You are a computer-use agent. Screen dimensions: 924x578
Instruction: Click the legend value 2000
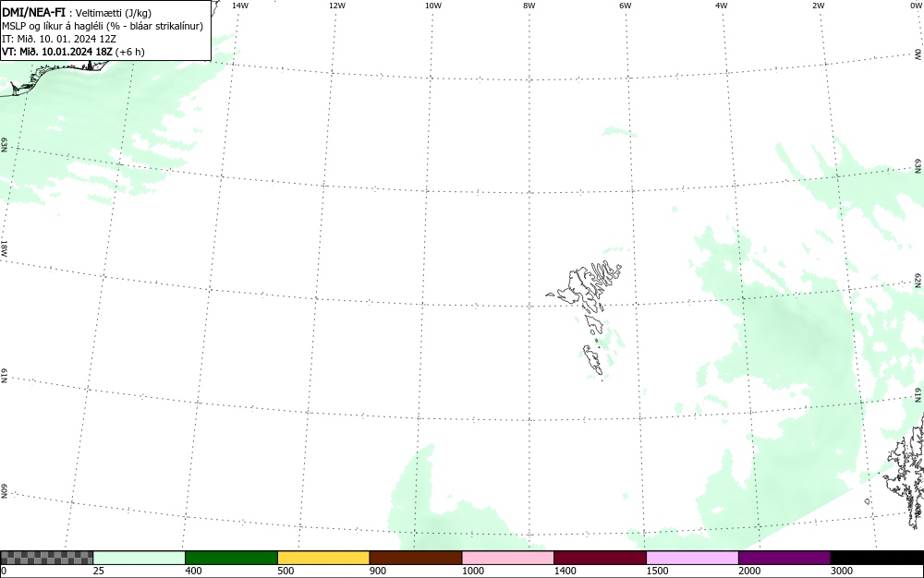(x=749, y=571)
